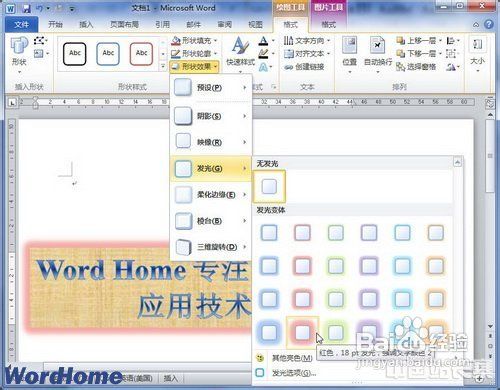
Task: Click the Save icon in quick access toolbar
Action: click(26, 8)
